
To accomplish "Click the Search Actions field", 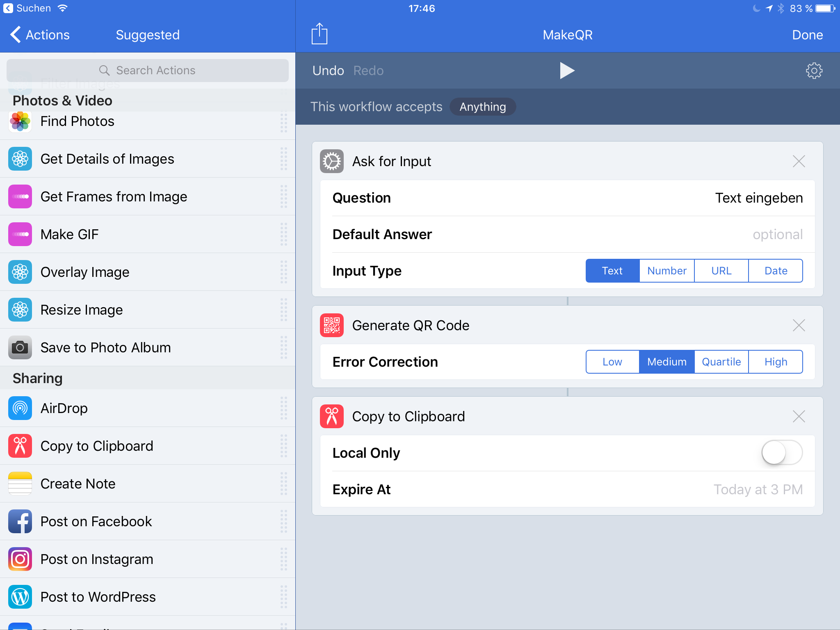I will pyautogui.click(x=148, y=71).
